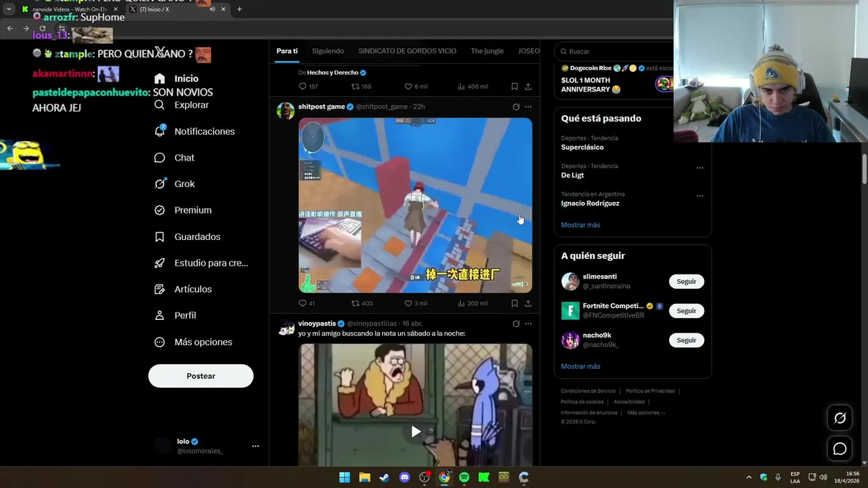Image resolution: width=868 pixels, height=488 pixels.
Task: Open floating Grok button at bottom right
Action: 840,418
